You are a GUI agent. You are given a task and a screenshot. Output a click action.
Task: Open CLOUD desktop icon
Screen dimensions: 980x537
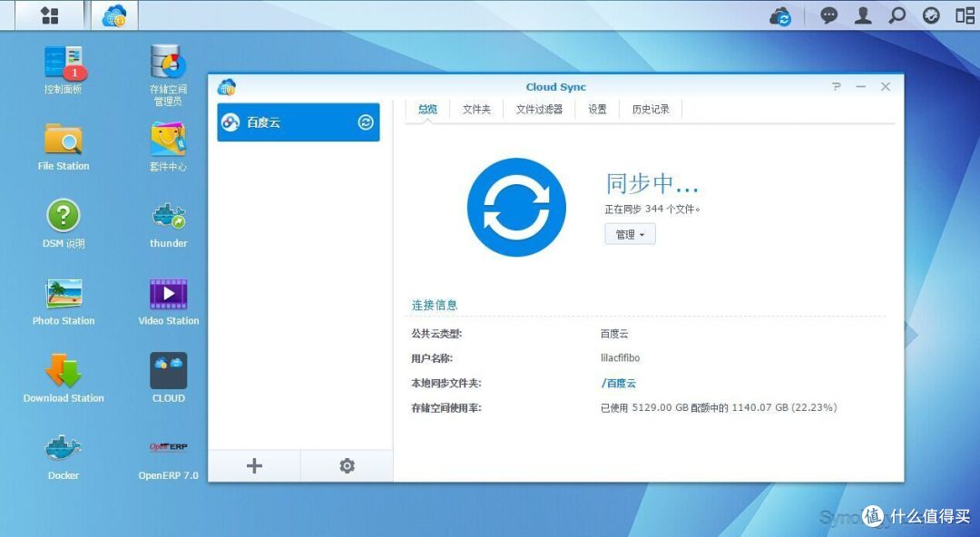pyautogui.click(x=168, y=377)
